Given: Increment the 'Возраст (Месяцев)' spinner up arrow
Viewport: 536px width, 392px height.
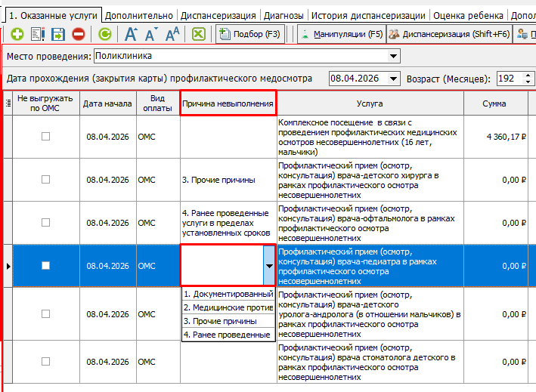Looking at the screenshot, I should pyautogui.click(x=529, y=76).
